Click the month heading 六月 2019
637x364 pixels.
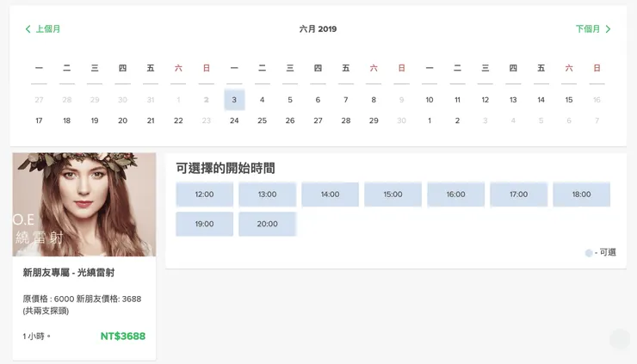pos(318,29)
